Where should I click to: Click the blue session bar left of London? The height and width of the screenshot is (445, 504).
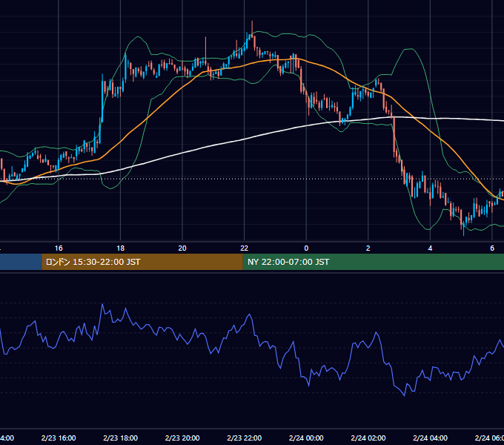(21, 262)
